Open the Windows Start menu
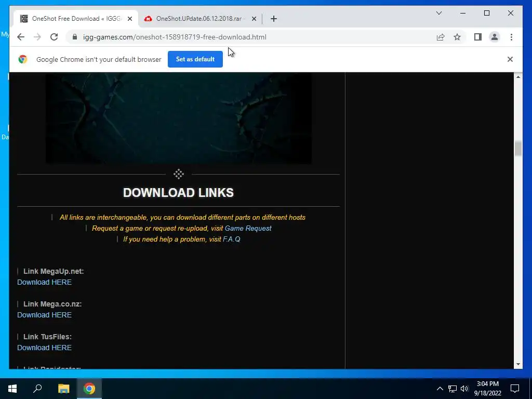Screen dimensions: 532x399 [x=12, y=389]
